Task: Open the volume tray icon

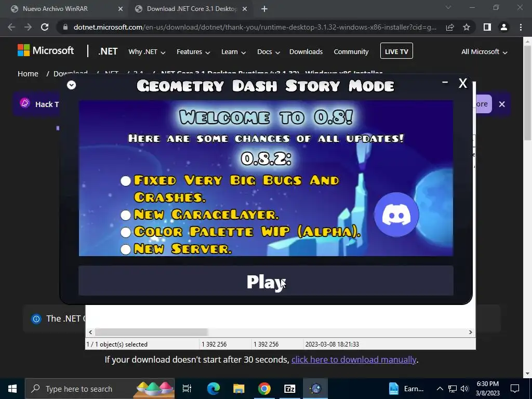Action: (x=464, y=389)
